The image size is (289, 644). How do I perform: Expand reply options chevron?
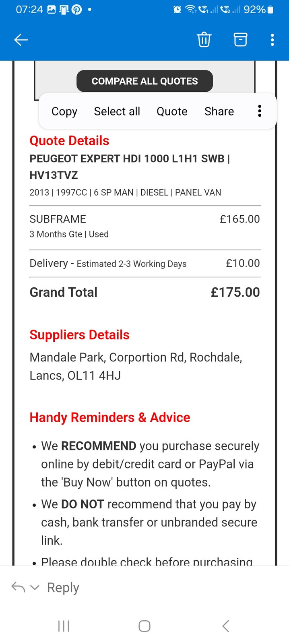click(35, 587)
